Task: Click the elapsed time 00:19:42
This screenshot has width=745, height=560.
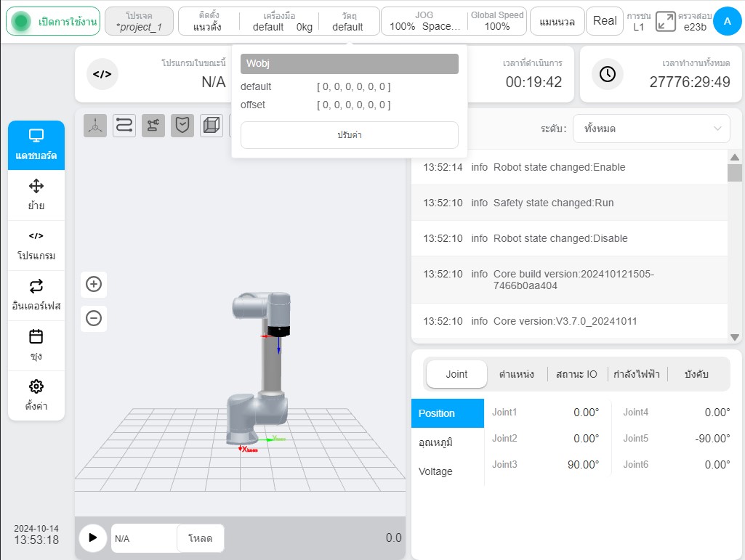Action: click(533, 82)
